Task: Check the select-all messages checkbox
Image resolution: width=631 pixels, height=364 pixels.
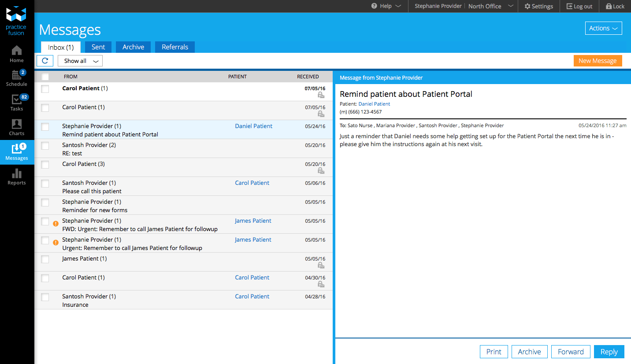Action: pos(45,77)
